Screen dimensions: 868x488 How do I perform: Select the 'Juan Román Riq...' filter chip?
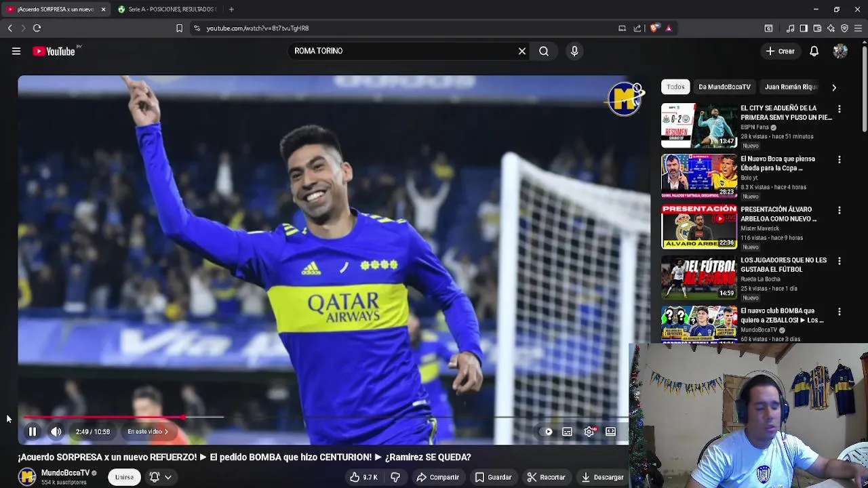(791, 87)
